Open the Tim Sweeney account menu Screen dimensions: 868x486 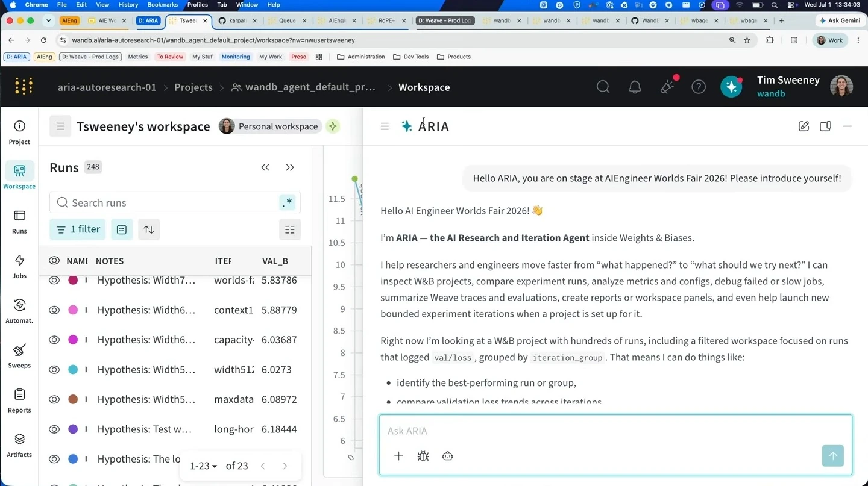(x=805, y=87)
